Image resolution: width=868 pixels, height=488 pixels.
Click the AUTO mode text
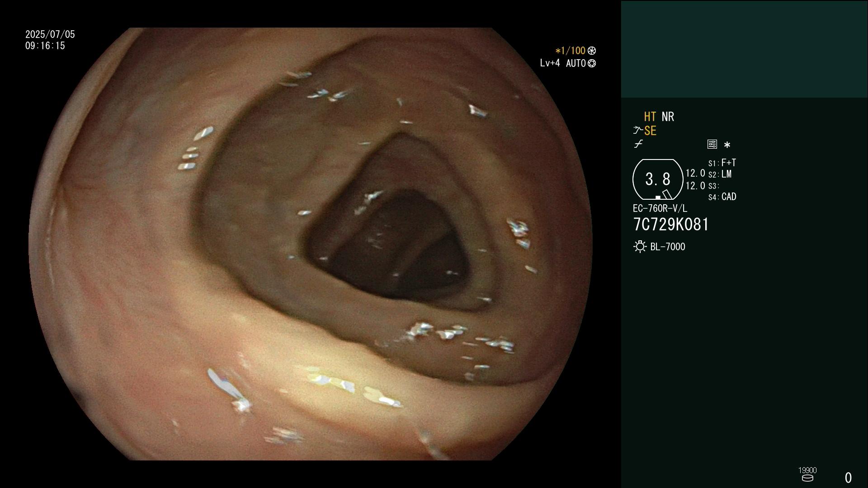pos(576,63)
